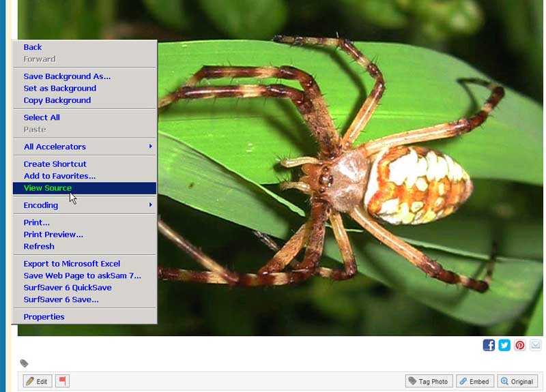Click the gray tag icon above Edit
The image size is (546, 392).
coord(24,363)
